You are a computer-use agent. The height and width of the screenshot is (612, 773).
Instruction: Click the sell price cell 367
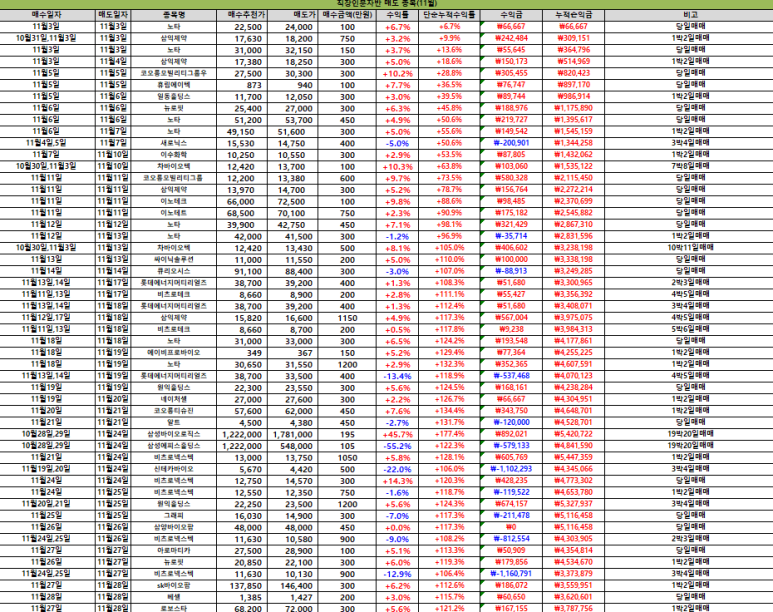pos(293,353)
